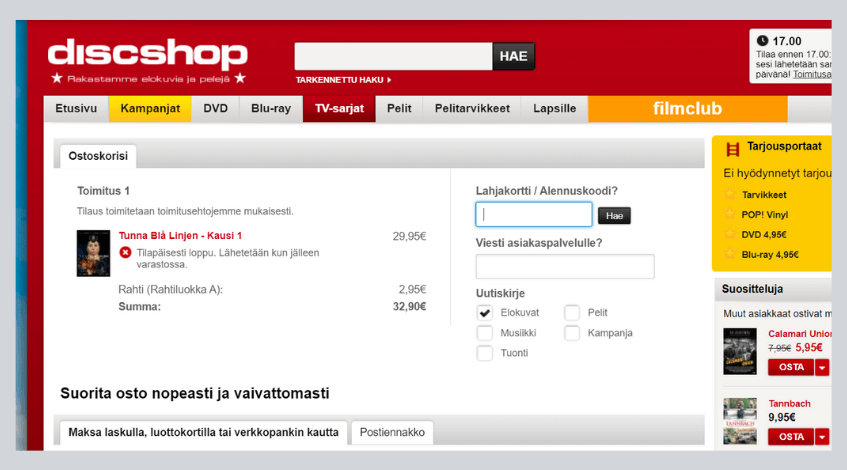Open the Blu-ray 4,95€ offer link
Screen dimensions: 847x470
tap(770, 254)
